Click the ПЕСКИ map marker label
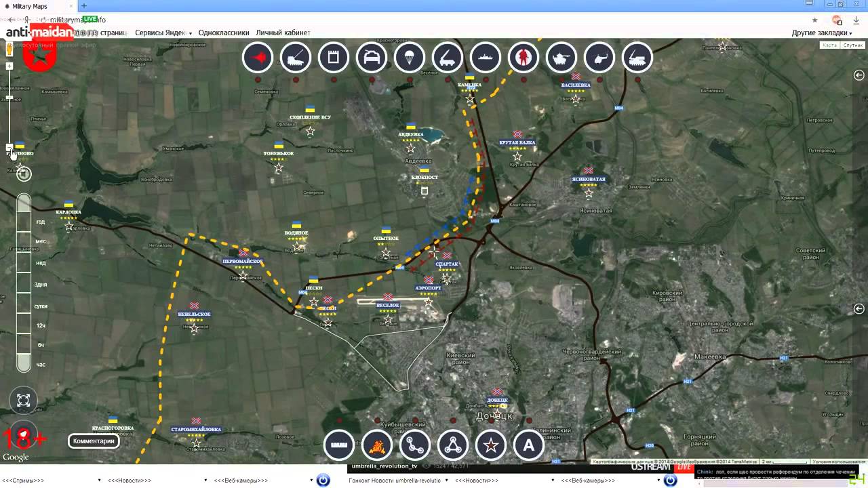The image size is (868, 488). (x=313, y=288)
